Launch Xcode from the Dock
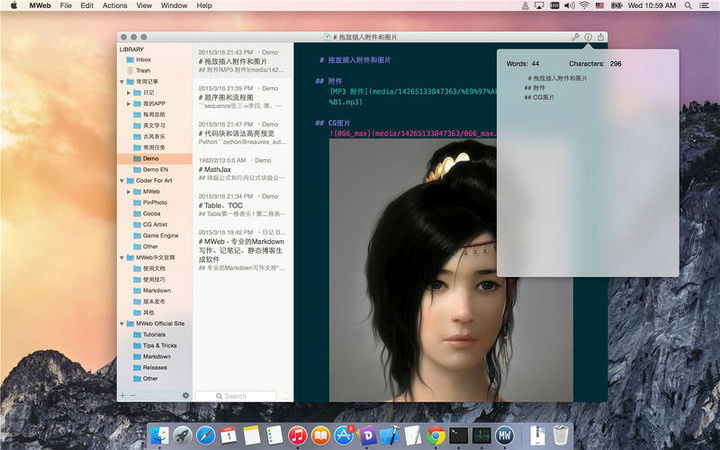The width and height of the screenshot is (720, 450). [390, 435]
